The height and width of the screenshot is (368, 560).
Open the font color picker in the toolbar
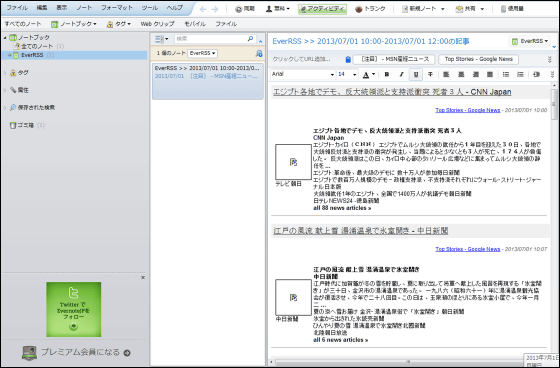(x=369, y=74)
